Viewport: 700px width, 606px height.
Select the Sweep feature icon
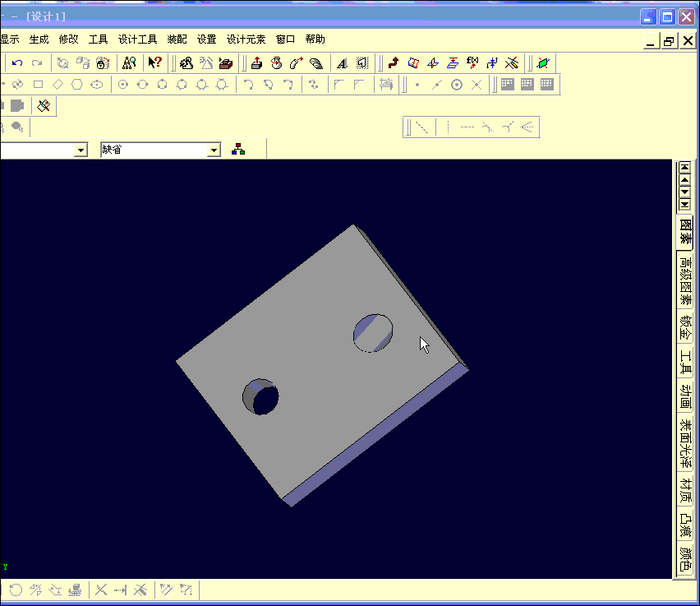pos(297,63)
